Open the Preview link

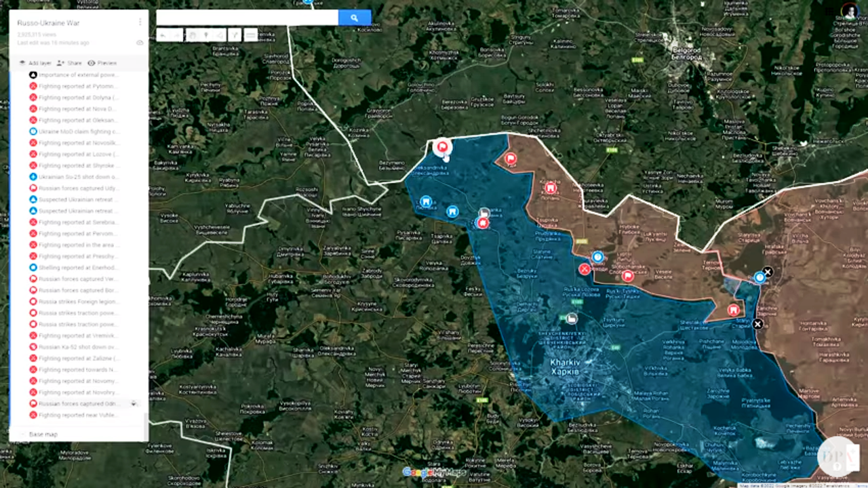point(102,63)
